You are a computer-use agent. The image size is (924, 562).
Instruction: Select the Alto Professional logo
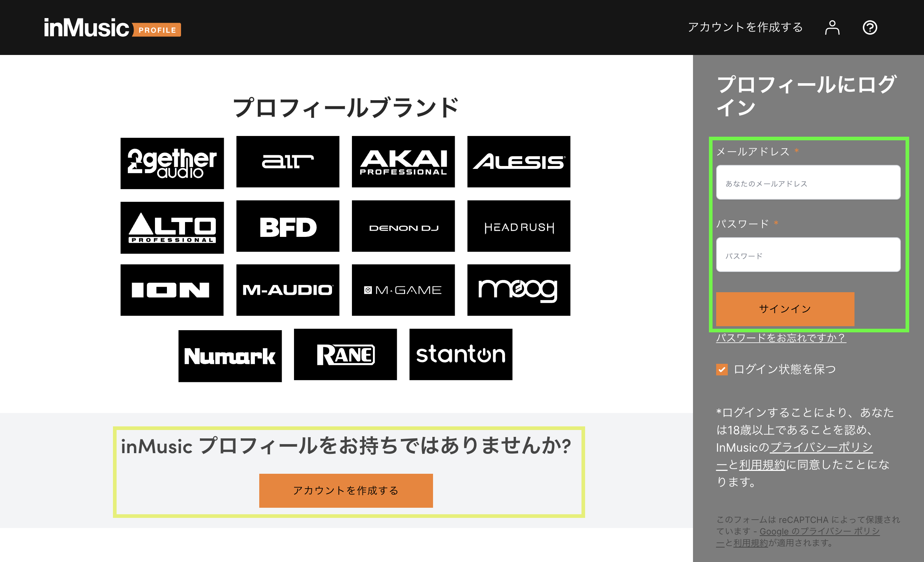(172, 226)
